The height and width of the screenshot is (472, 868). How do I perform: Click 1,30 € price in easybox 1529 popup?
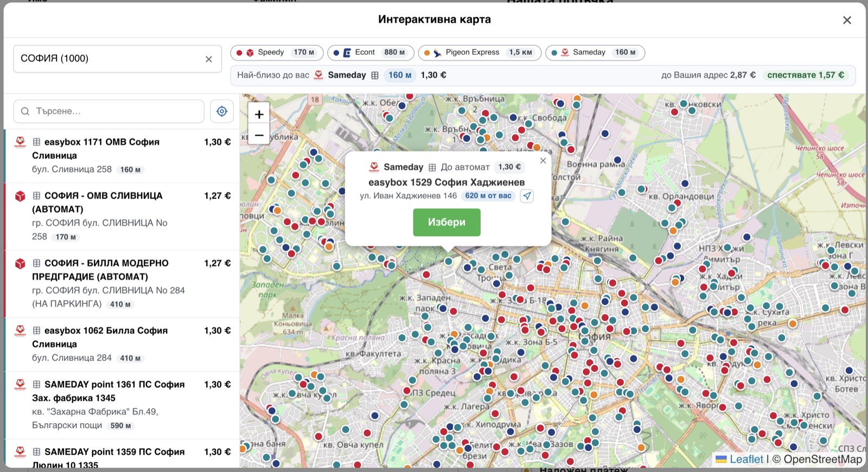(x=509, y=167)
